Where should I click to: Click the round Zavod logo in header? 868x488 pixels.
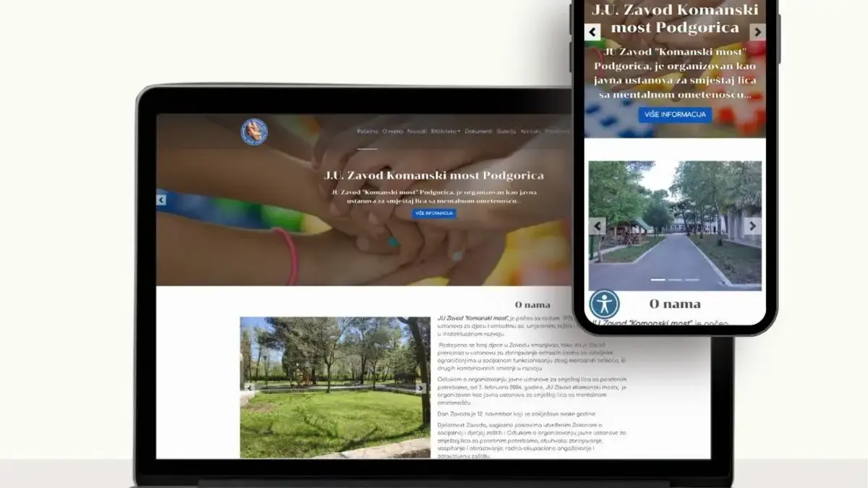point(254,132)
